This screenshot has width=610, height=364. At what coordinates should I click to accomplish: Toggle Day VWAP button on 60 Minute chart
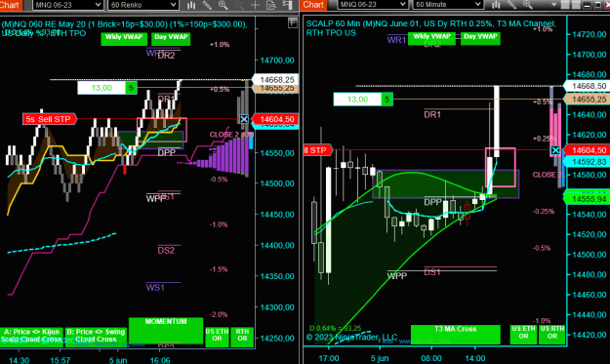480,38
